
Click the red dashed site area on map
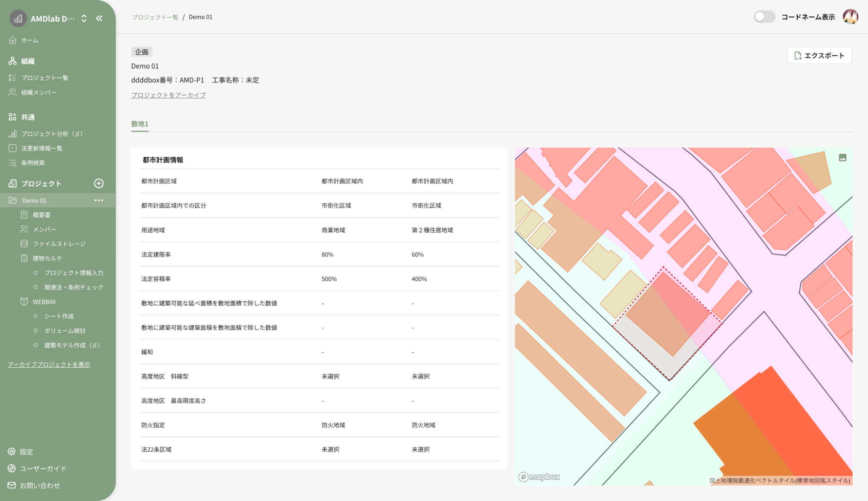click(x=667, y=324)
